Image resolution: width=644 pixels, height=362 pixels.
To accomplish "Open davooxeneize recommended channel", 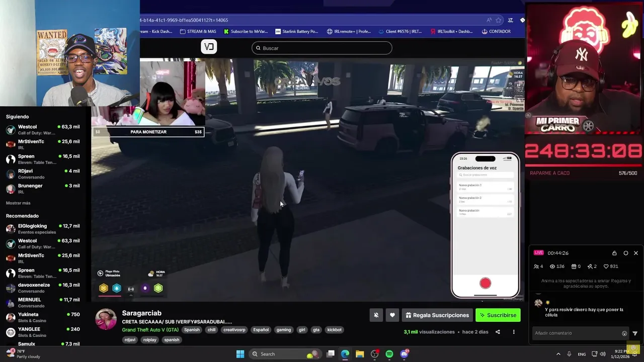I will click(x=43, y=288).
